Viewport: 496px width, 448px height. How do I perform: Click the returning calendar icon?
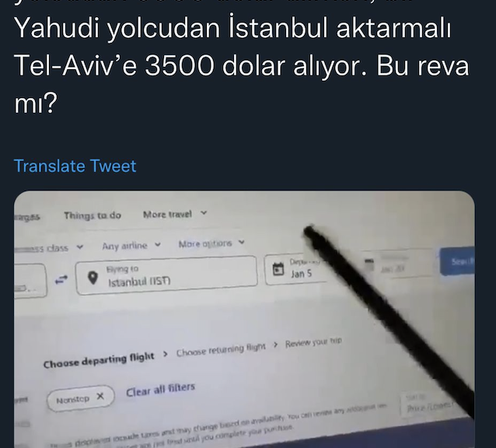tap(369, 264)
